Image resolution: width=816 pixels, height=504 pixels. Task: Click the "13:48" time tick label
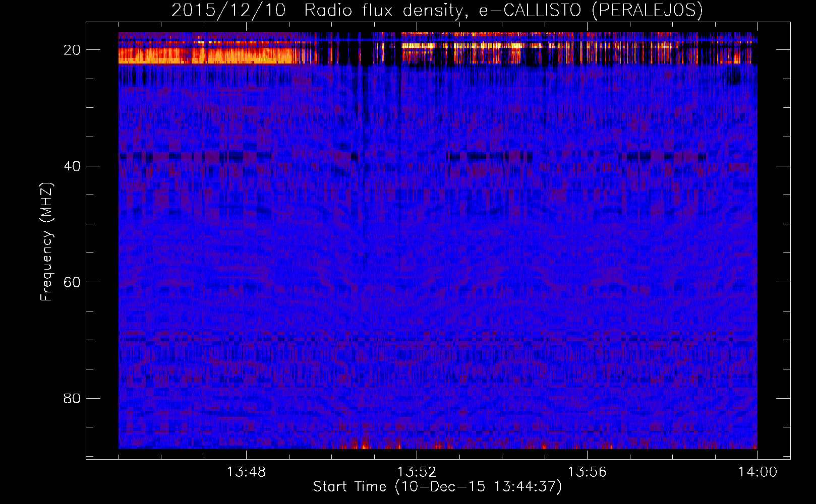click(x=246, y=472)
